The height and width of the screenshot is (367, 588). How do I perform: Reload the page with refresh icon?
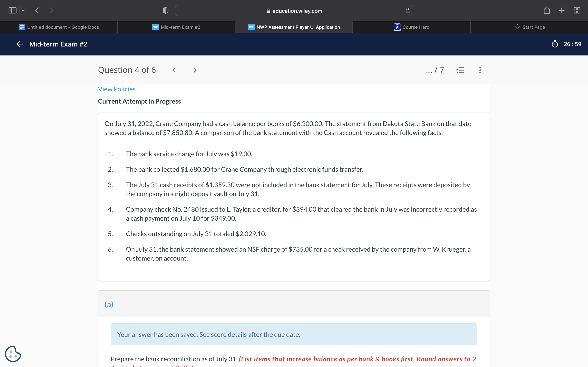[x=408, y=11]
